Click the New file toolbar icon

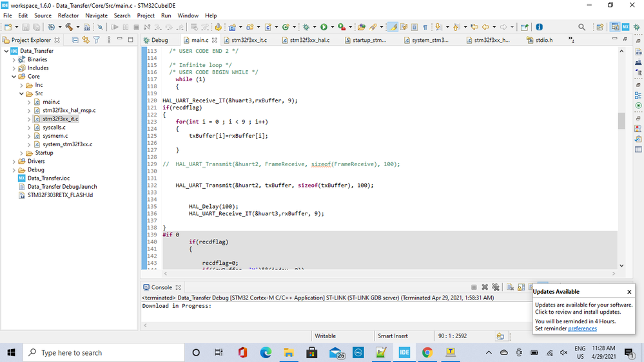[x=8, y=27]
